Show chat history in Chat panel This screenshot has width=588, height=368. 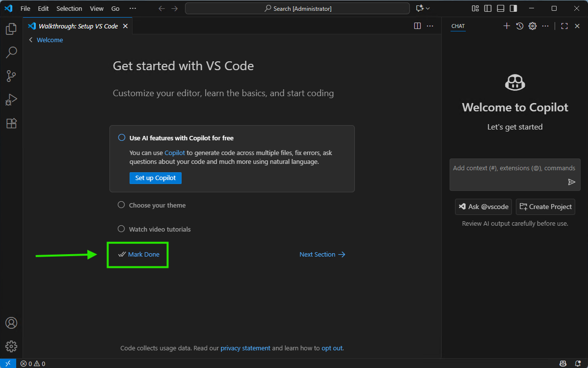520,26
